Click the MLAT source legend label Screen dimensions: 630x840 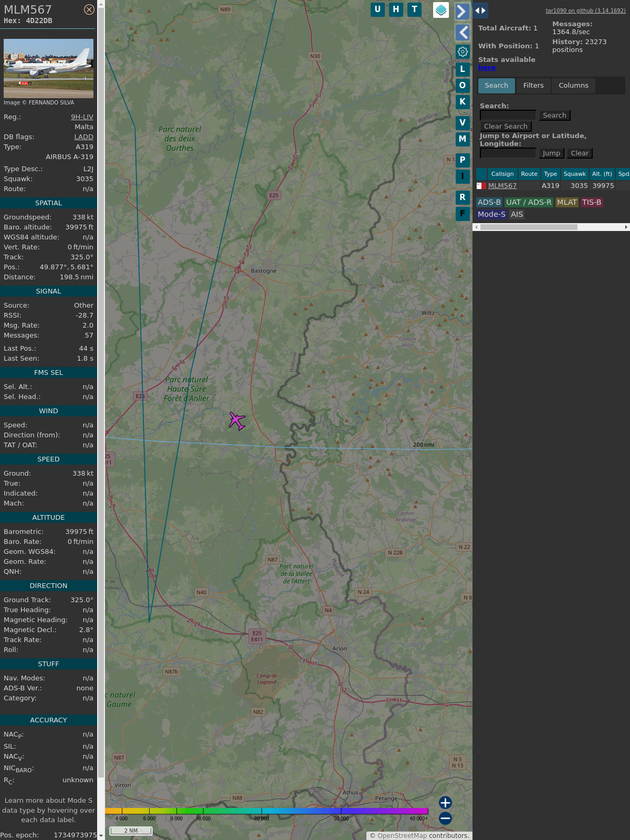(567, 202)
